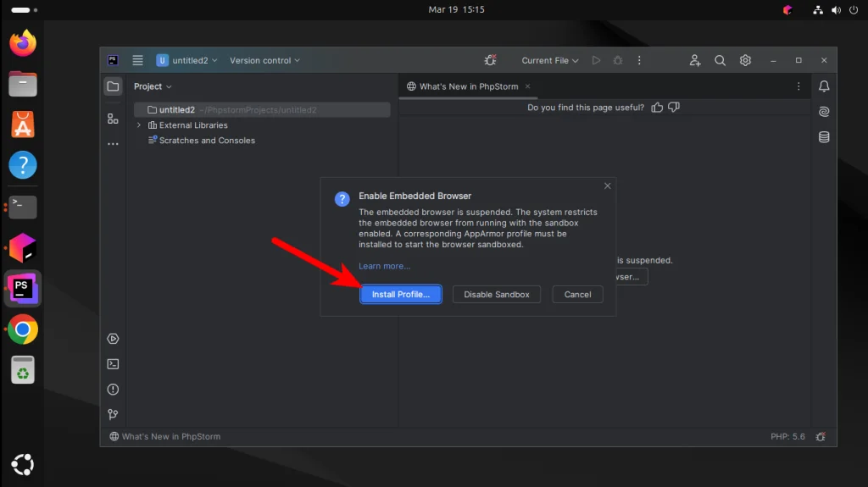Select the untitled2 project folder
This screenshot has width=868, height=487.
coord(262,109)
